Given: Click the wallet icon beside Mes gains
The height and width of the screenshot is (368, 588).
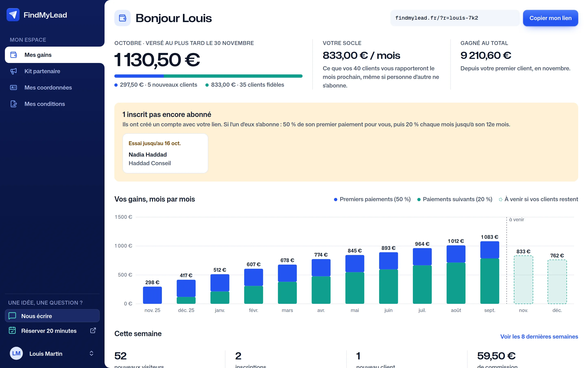Looking at the screenshot, I should [x=14, y=55].
